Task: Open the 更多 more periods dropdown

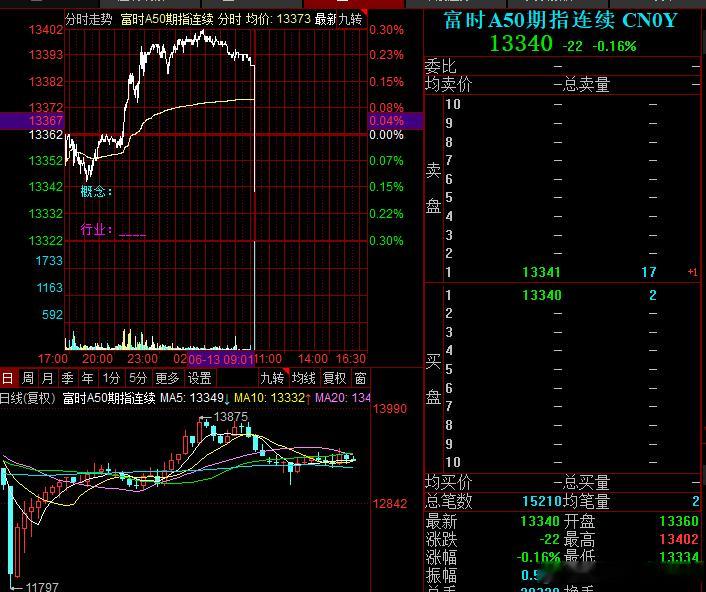Action: (167, 378)
